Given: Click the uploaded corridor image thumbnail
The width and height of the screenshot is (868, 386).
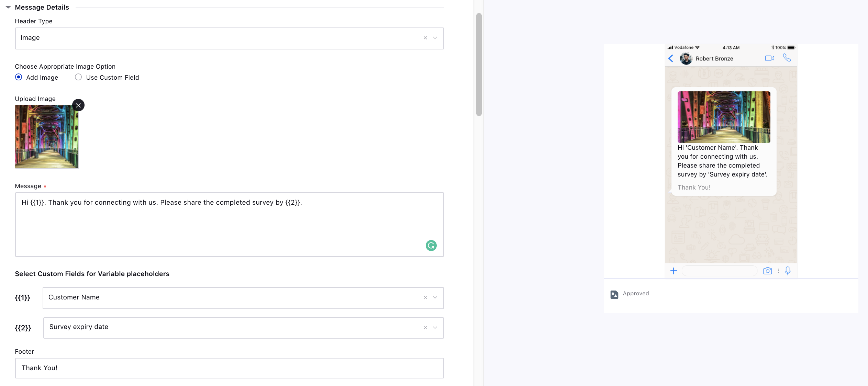Looking at the screenshot, I should [46, 137].
